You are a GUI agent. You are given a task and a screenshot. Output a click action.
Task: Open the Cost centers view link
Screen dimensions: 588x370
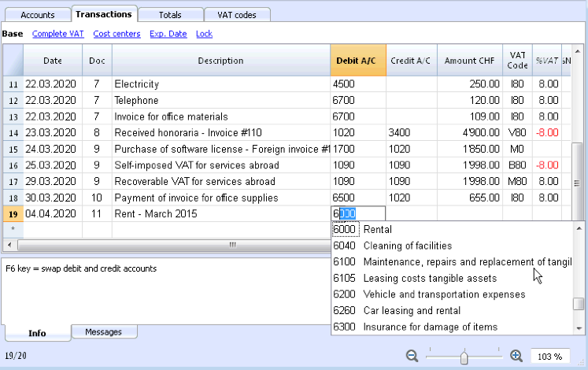coord(116,34)
